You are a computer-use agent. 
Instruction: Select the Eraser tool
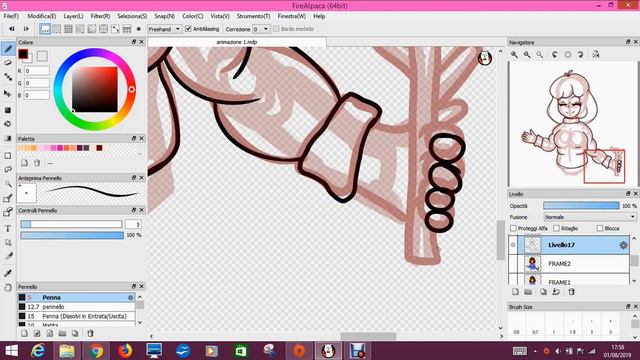point(8,63)
